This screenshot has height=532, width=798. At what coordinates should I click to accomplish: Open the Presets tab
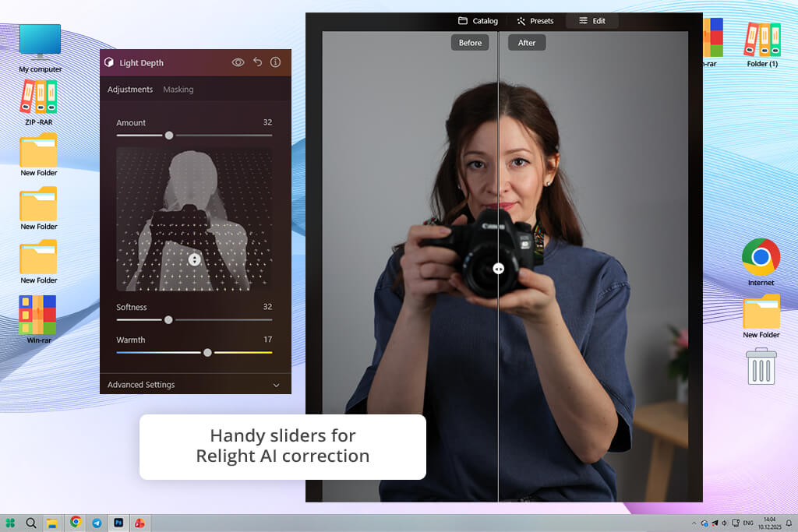coord(535,21)
